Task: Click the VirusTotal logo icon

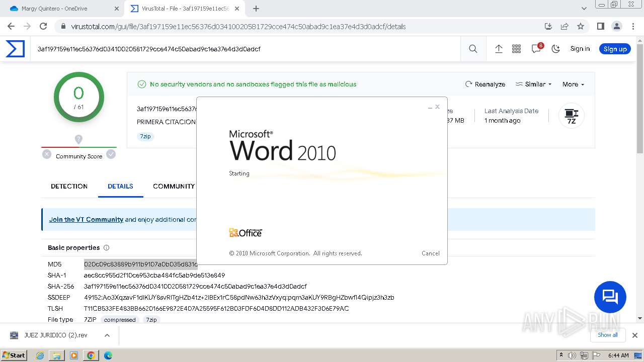Action: click(x=15, y=49)
